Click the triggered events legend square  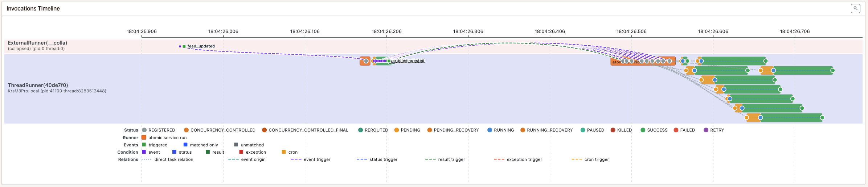(144, 145)
